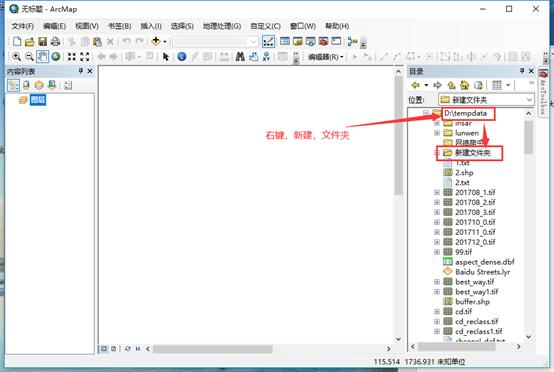
Task: Open the Python window icon
Action: (x=336, y=41)
